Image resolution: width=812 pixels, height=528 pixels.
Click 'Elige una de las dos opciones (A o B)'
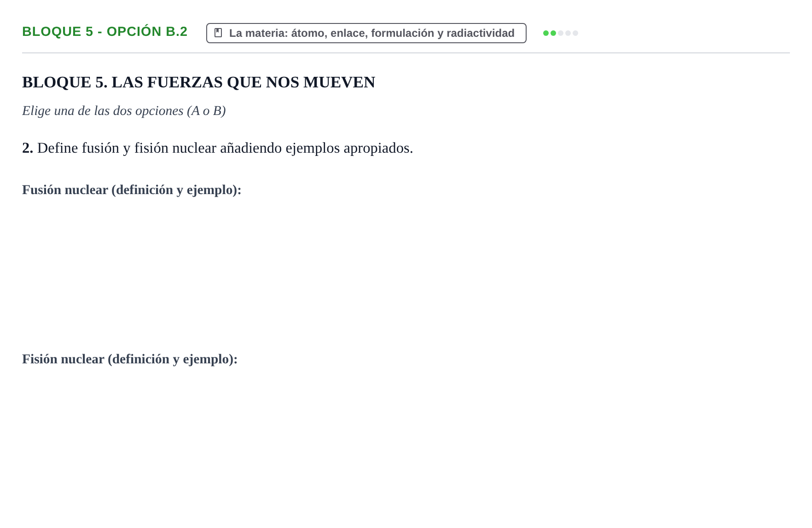pyautogui.click(x=124, y=111)
